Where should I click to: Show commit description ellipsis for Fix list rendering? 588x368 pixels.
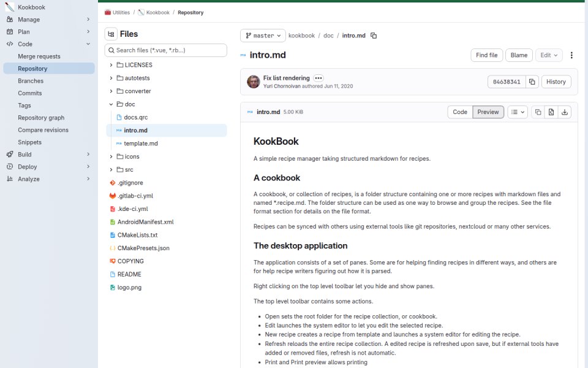318,78
